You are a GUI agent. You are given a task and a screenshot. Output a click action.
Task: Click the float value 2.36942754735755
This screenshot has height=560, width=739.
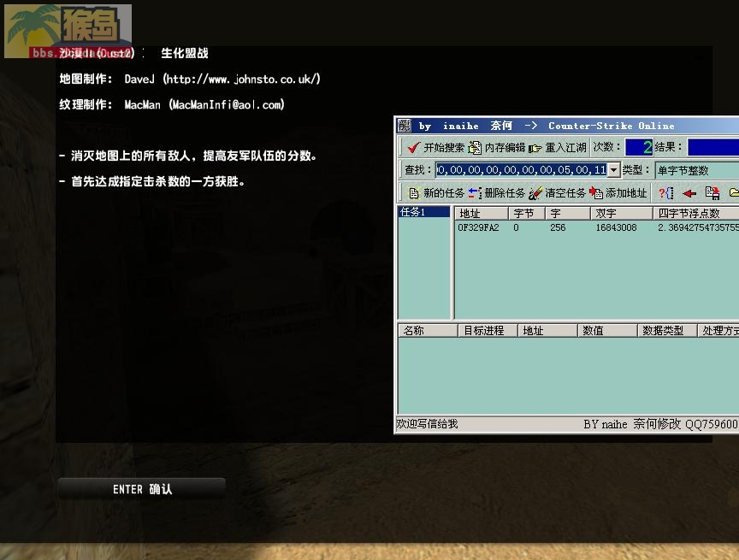pyautogui.click(x=698, y=227)
